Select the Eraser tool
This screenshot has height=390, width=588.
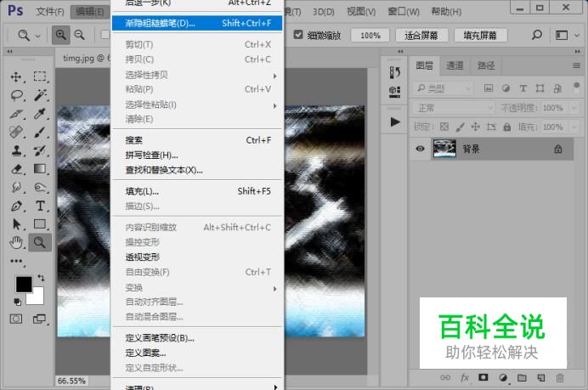click(17, 169)
